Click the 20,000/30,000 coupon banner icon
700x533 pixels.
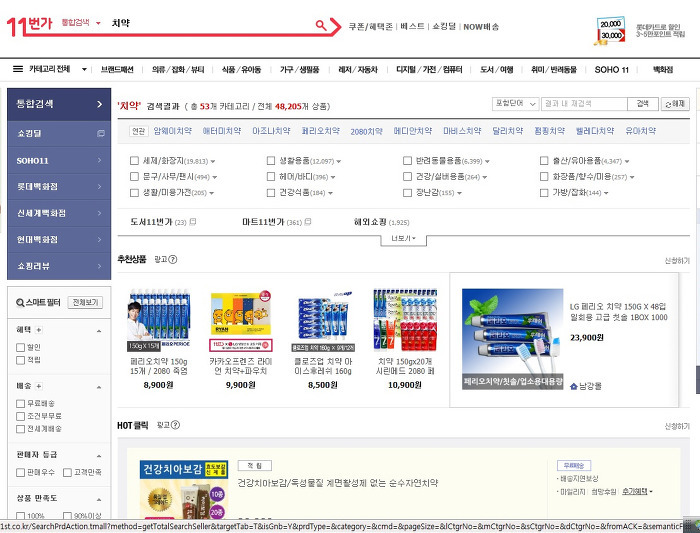pyautogui.click(x=610, y=30)
